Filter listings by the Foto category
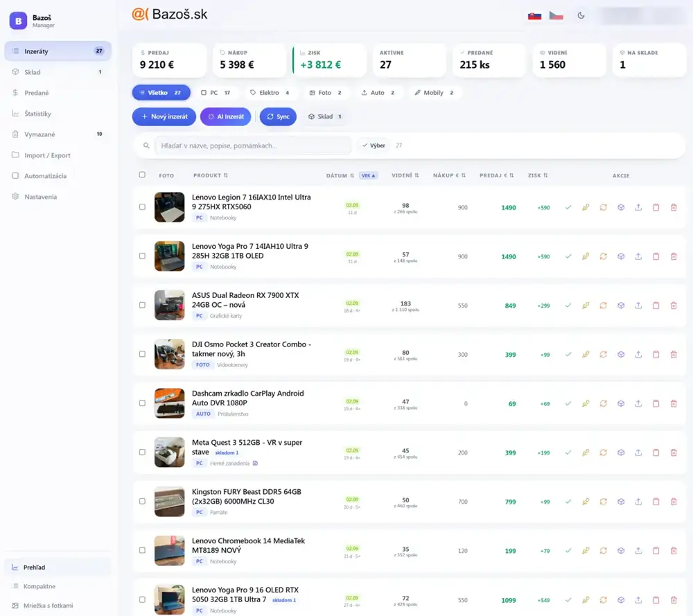 (325, 93)
